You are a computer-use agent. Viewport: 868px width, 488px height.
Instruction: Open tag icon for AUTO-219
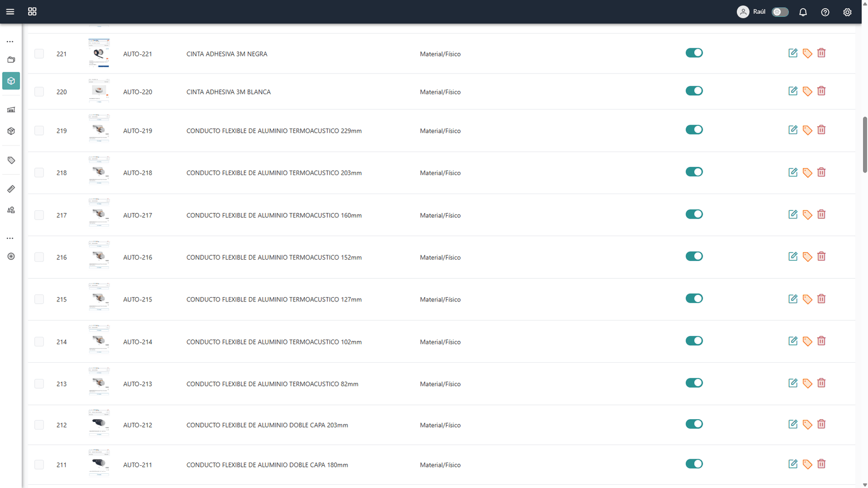807,130
